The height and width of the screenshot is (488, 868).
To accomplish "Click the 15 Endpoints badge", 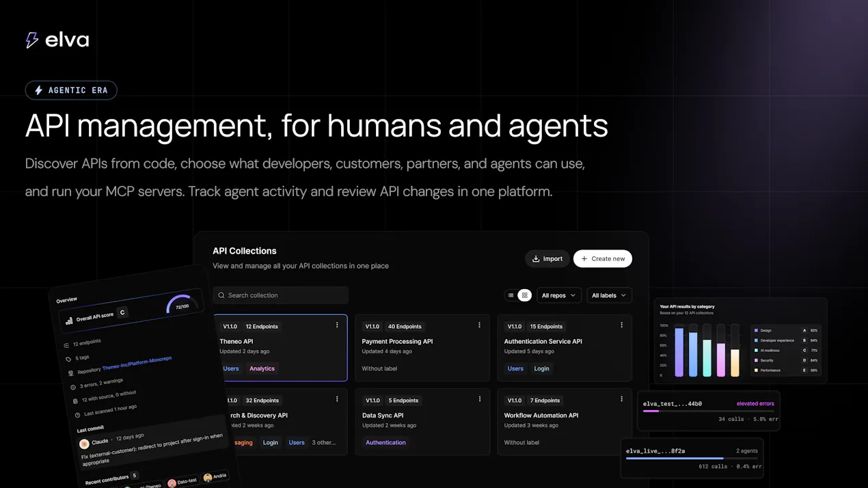I will (547, 326).
